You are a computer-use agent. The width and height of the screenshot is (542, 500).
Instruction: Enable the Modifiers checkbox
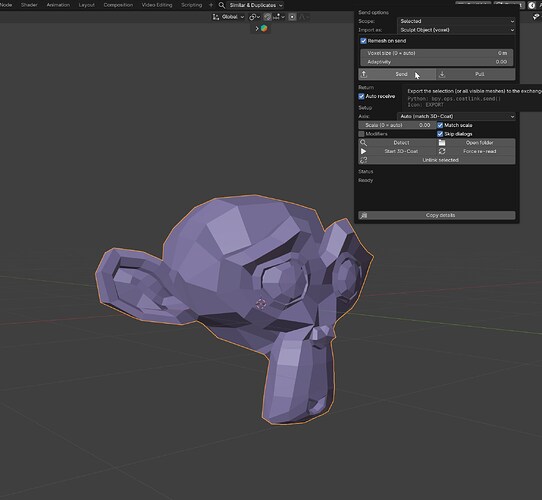click(x=362, y=134)
